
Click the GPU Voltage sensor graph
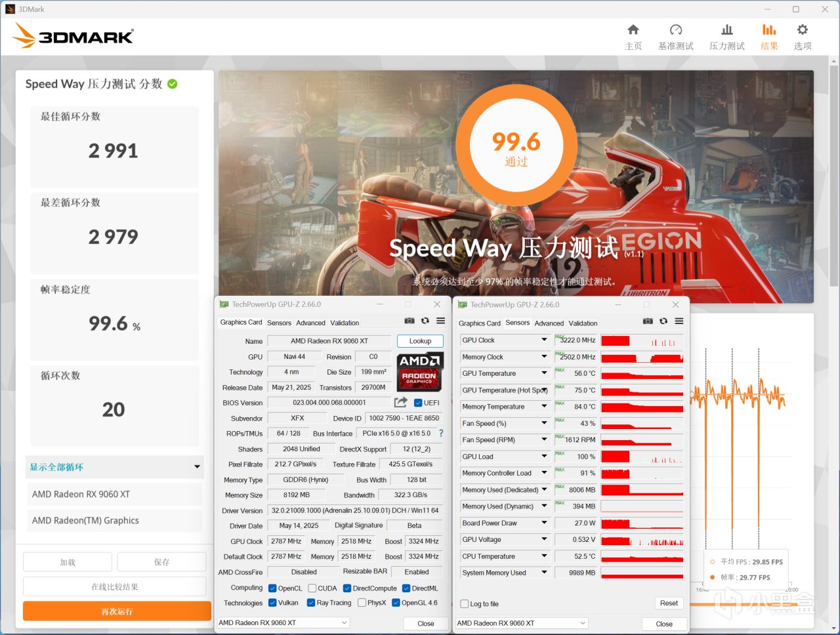[x=642, y=540]
